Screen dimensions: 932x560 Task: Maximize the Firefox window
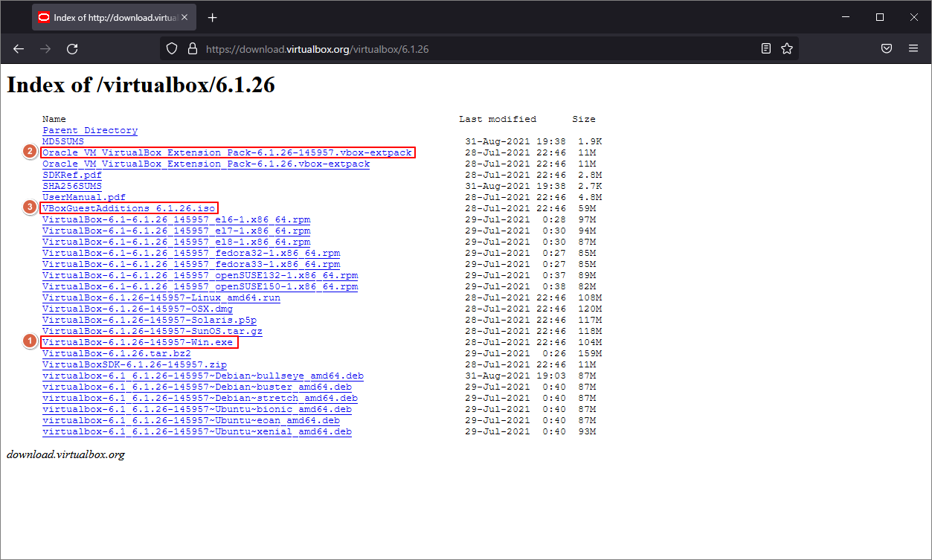click(880, 17)
